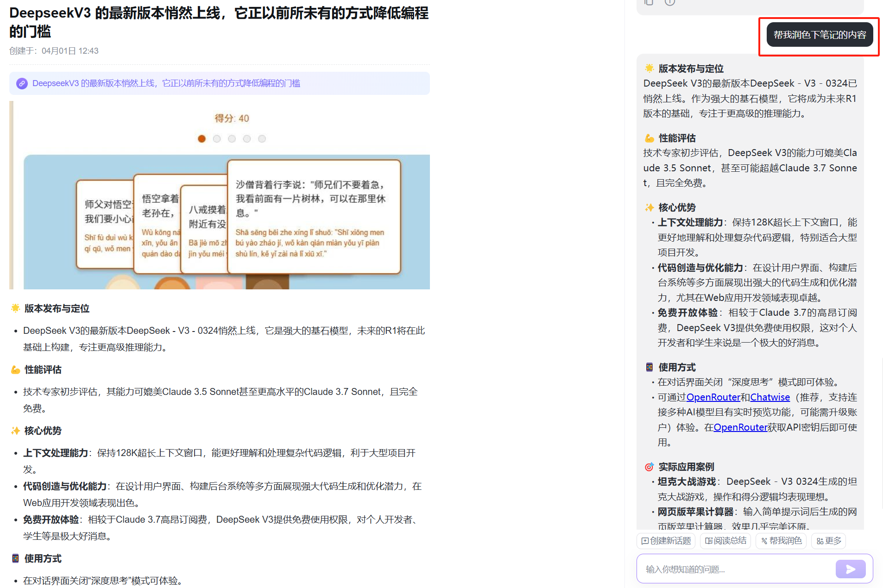Click the 版本发布与定位 heading in the chat reply

pos(691,69)
